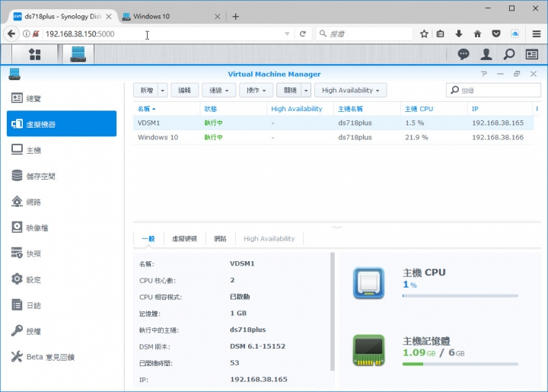Open the URL bar history dropdown
548x392 pixels.
287,34
